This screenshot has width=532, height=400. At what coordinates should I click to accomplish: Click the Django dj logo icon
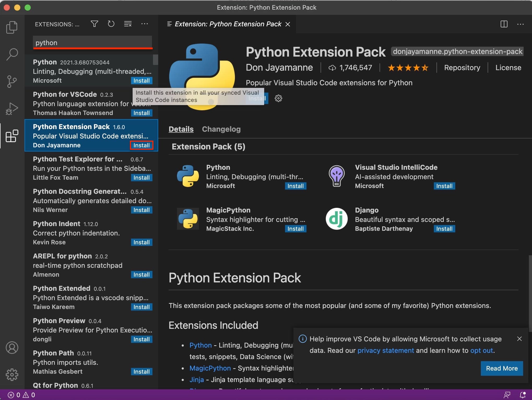(x=337, y=219)
